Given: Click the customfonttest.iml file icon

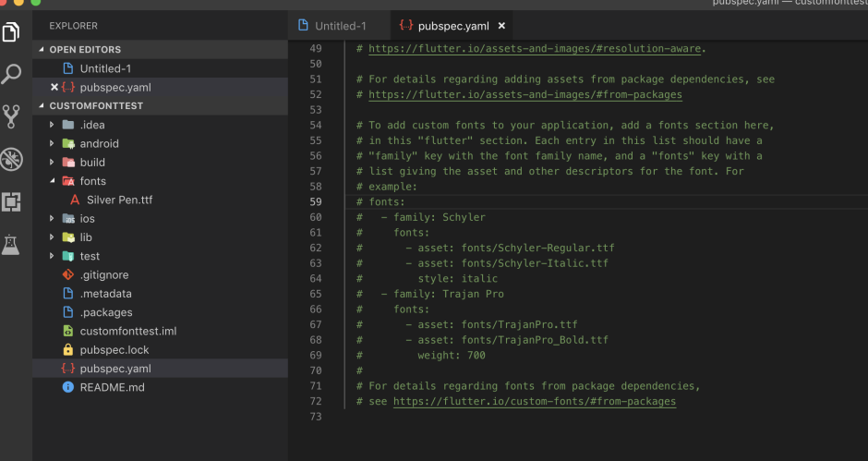Looking at the screenshot, I should (x=68, y=331).
